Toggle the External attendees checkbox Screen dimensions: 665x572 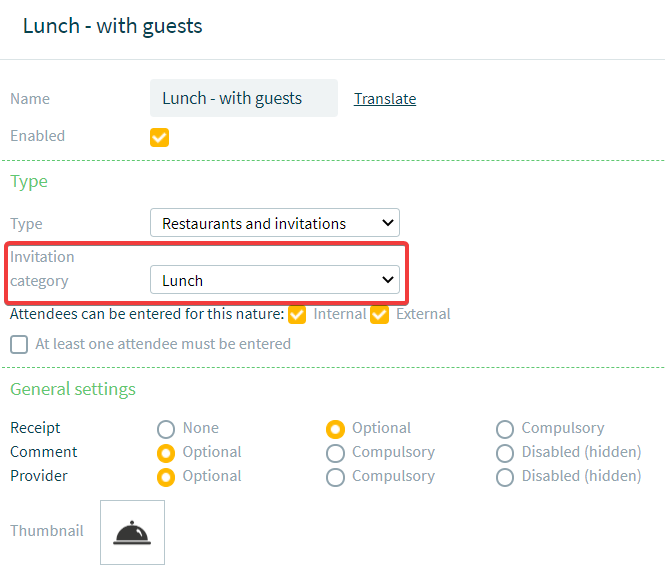click(x=379, y=315)
